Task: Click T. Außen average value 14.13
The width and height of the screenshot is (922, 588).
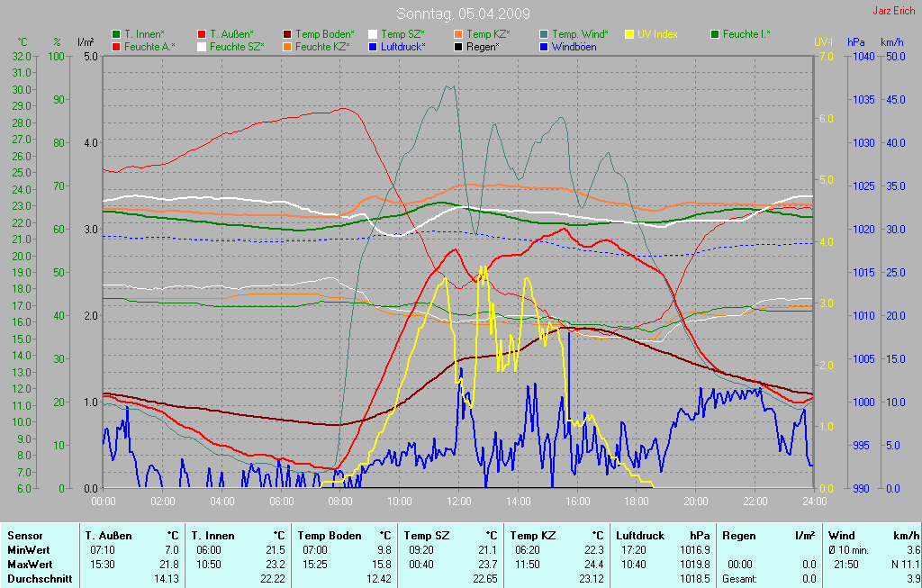Action: 166,579
